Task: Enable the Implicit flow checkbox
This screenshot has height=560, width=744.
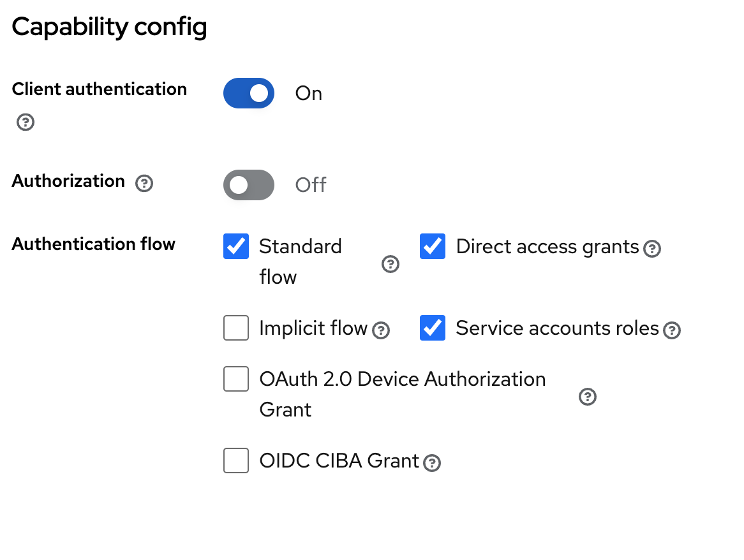Action: pyautogui.click(x=235, y=328)
